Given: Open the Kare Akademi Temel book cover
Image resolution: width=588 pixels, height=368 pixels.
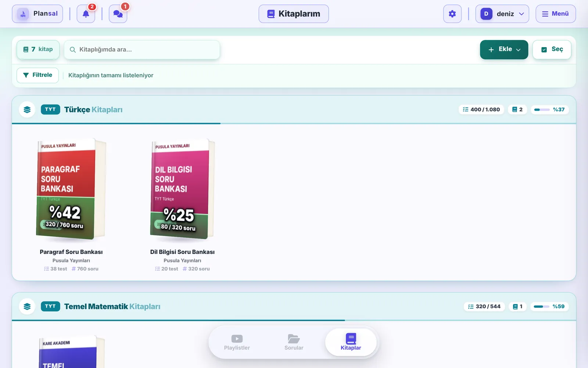Looking at the screenshot, I should click(71, 352).
